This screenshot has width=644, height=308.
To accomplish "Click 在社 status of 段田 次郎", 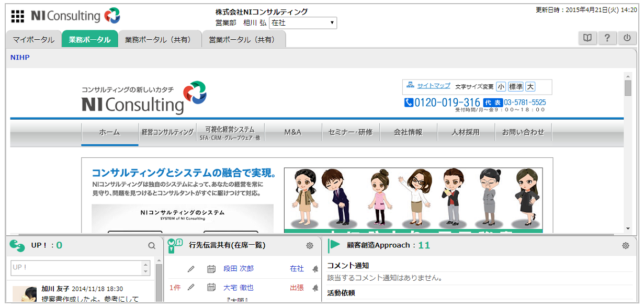I will 297,269.
